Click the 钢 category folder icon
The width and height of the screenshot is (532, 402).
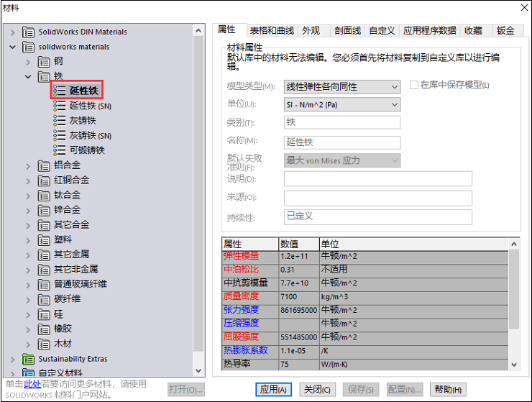(x=44, y=62)
